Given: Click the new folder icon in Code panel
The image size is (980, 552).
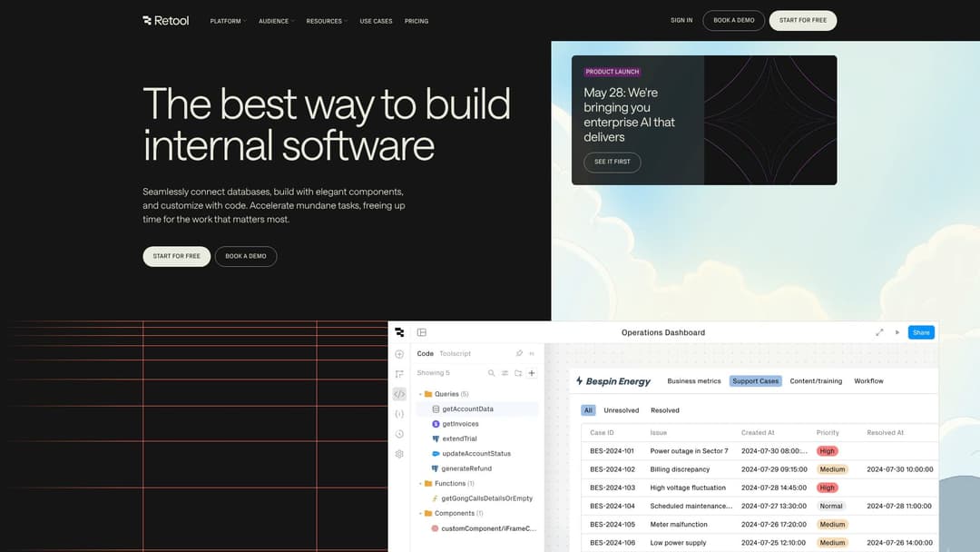Looking at the screenshot, I should (x=518, y=373).
